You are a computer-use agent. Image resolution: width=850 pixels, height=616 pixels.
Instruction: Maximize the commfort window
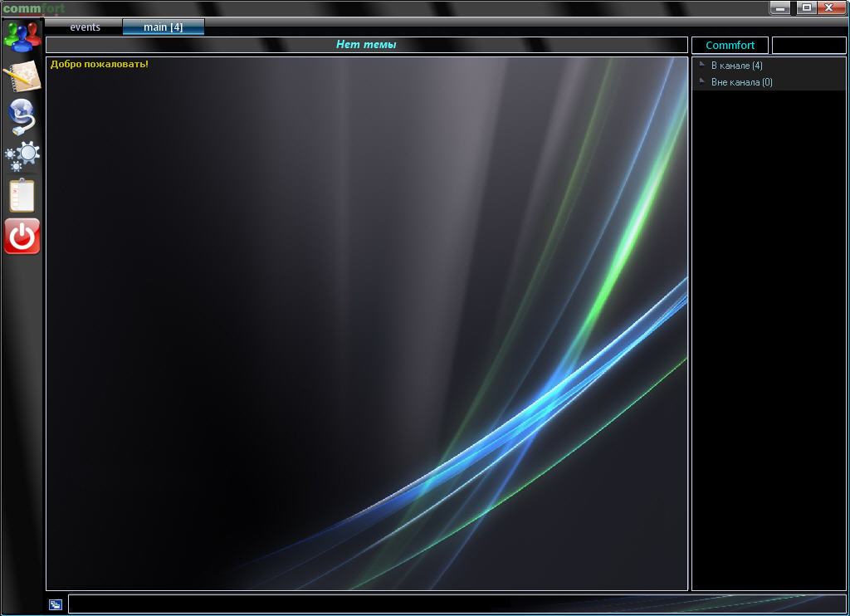806,7
